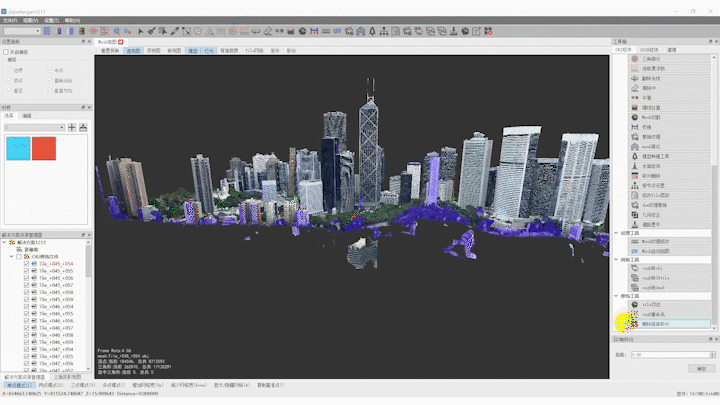720x405 pixels.
Task: Open 模型种植工具 in the tool panel
Action: [669, 156]
